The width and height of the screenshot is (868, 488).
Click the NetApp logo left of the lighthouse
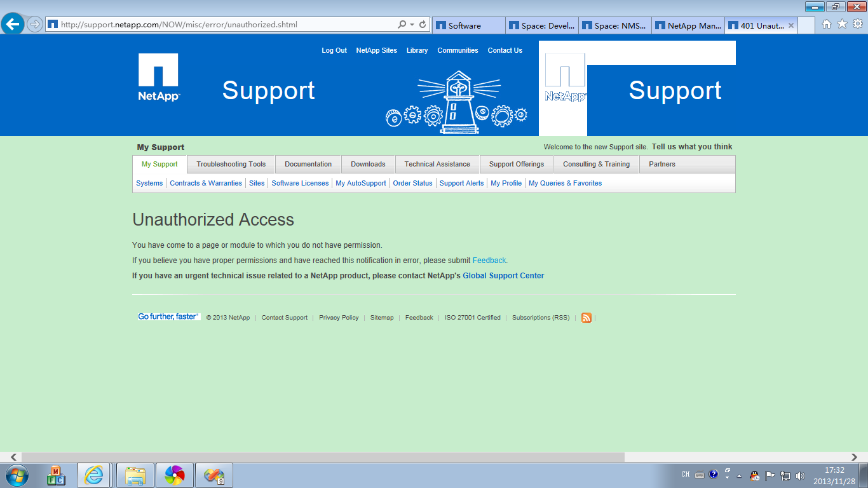(x=159, y=77)
